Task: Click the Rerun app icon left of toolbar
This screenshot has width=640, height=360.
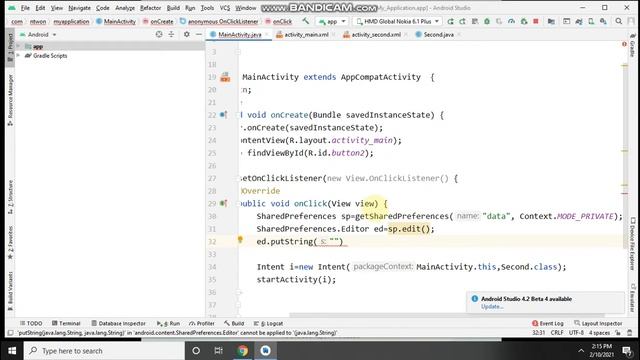Action: pos(450,21)
